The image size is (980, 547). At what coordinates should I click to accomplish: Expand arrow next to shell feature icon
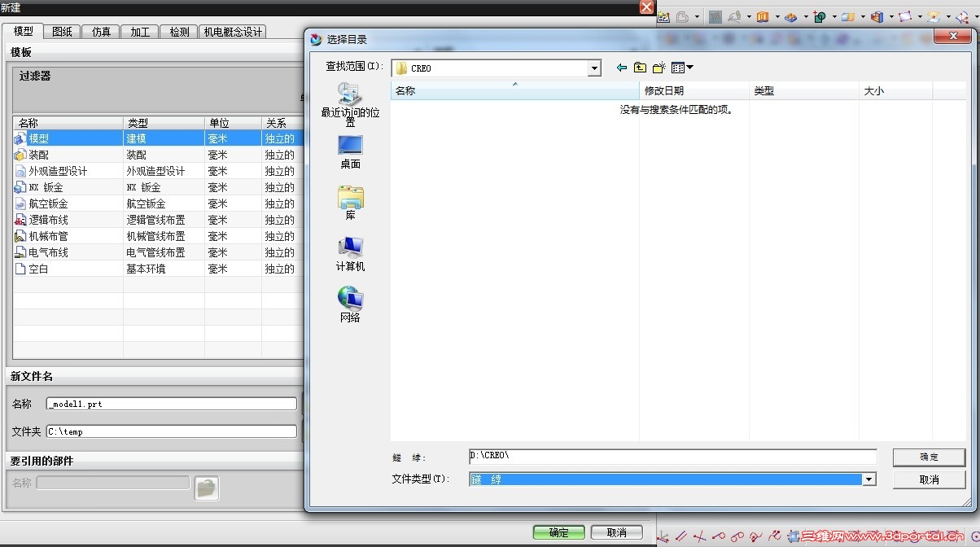click(x=892, y=17)
